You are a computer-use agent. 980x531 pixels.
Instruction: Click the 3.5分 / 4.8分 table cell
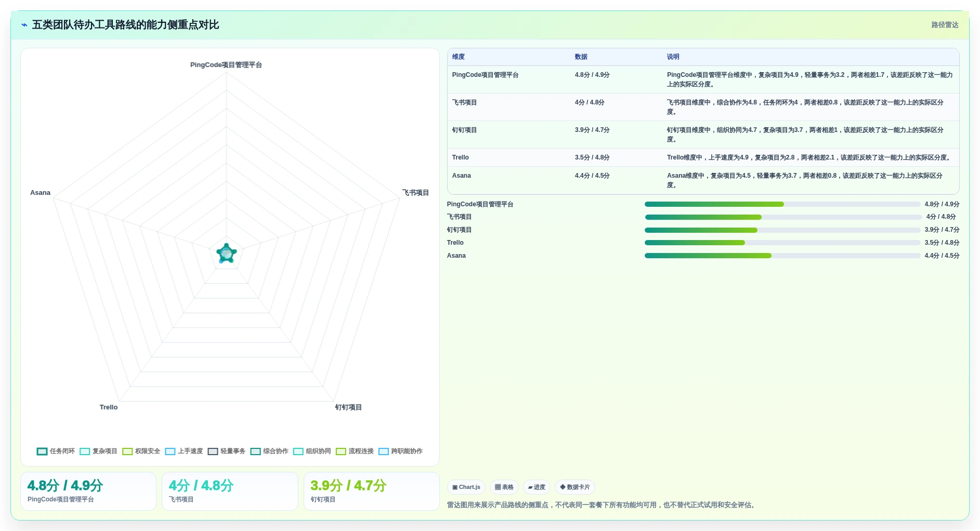click(x=592, y=157)
